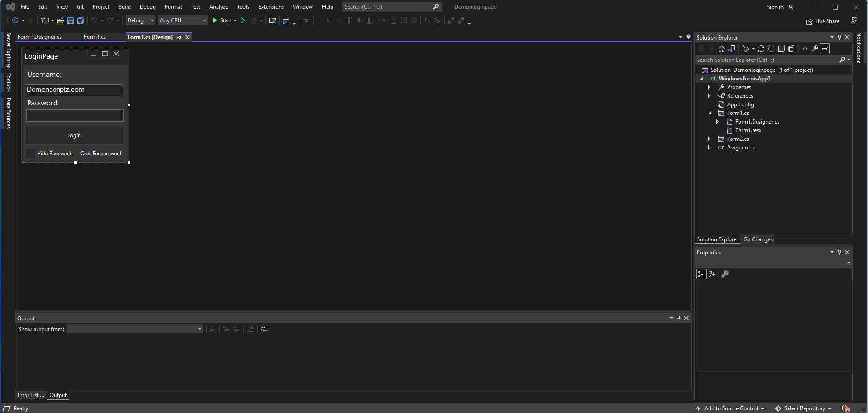Screen dimensions: 868x413
Task: Open the Show output from dropdown
Action: point(134,329)
